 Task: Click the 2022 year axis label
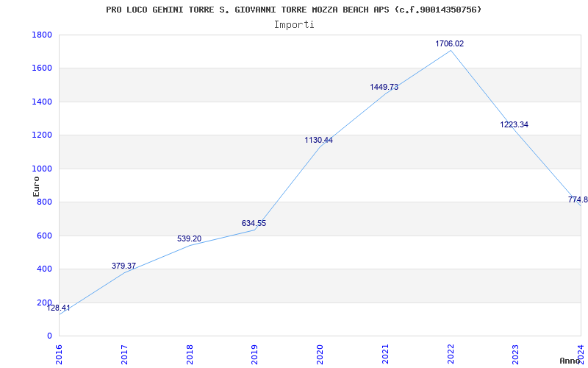(x=451, y=354)
